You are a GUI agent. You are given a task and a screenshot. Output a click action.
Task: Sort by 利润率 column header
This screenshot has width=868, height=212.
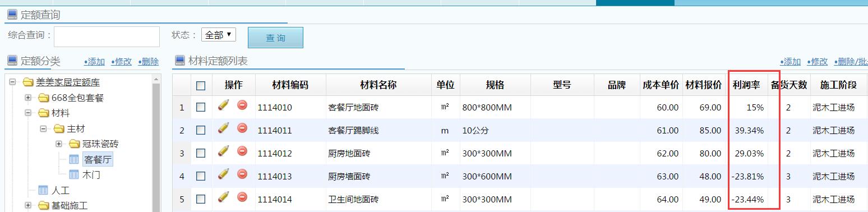point(746,85)
